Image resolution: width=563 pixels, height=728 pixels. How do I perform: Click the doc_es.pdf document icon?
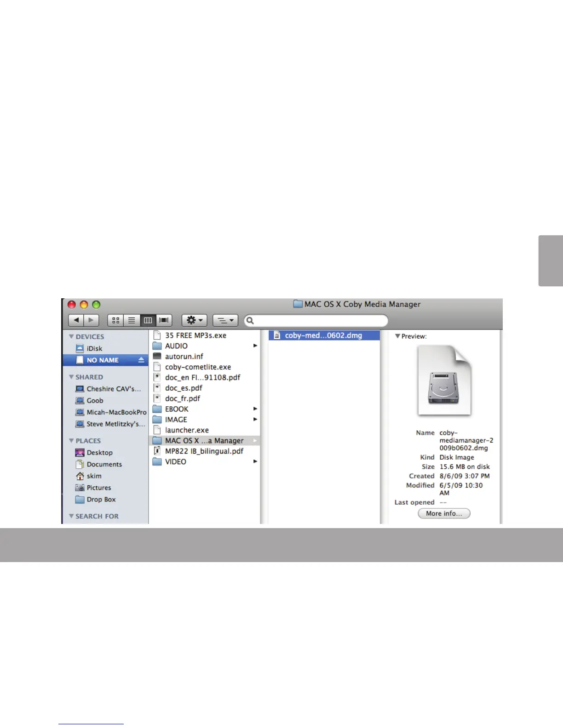pos(157,388)
